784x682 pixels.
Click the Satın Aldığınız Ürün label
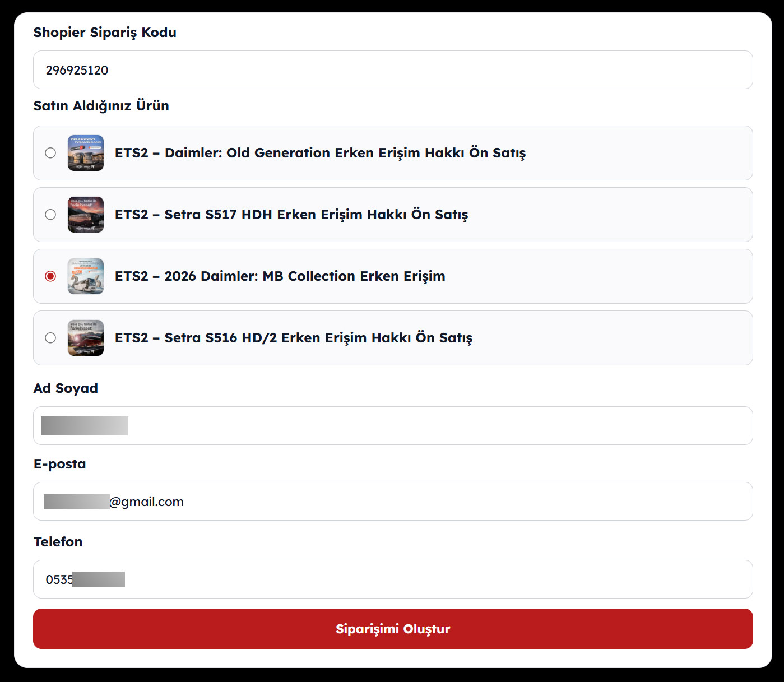point(101,106)
